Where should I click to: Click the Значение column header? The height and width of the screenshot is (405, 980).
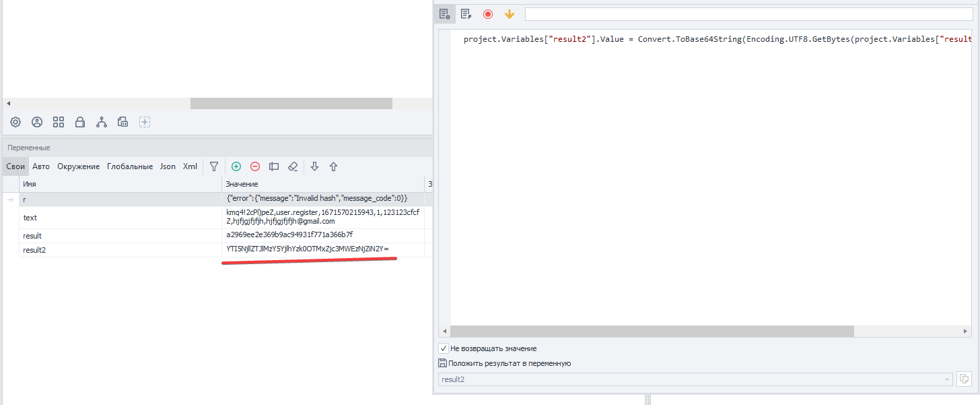(323, 184)
